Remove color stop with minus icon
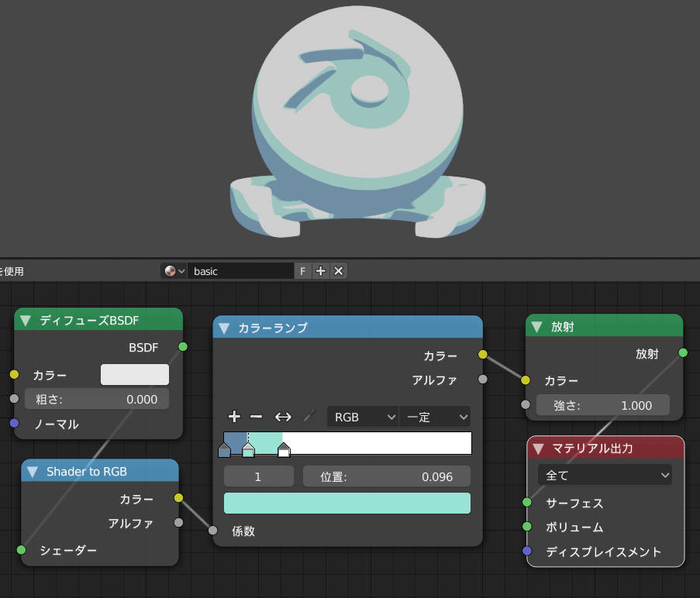700x598 pixels. [257, 417]
